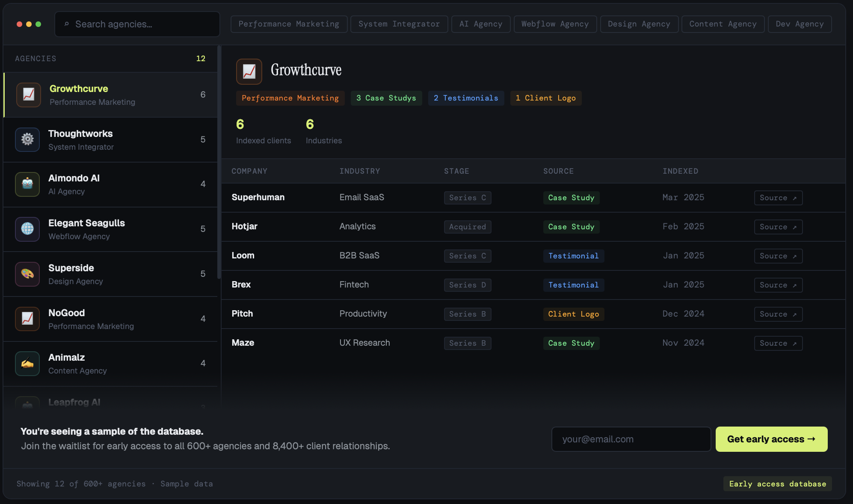The width and height of the screenshot is (853, 504).
Task: Click Growthcurve chart icon in sidebar
Action: pyautogui.click(x=28, y=95)
